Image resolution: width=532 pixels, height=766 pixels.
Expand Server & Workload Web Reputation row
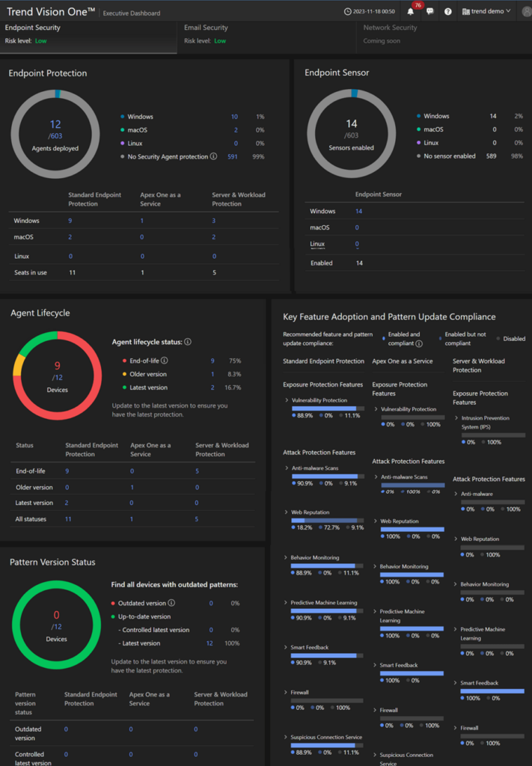(x=456, y=539)
